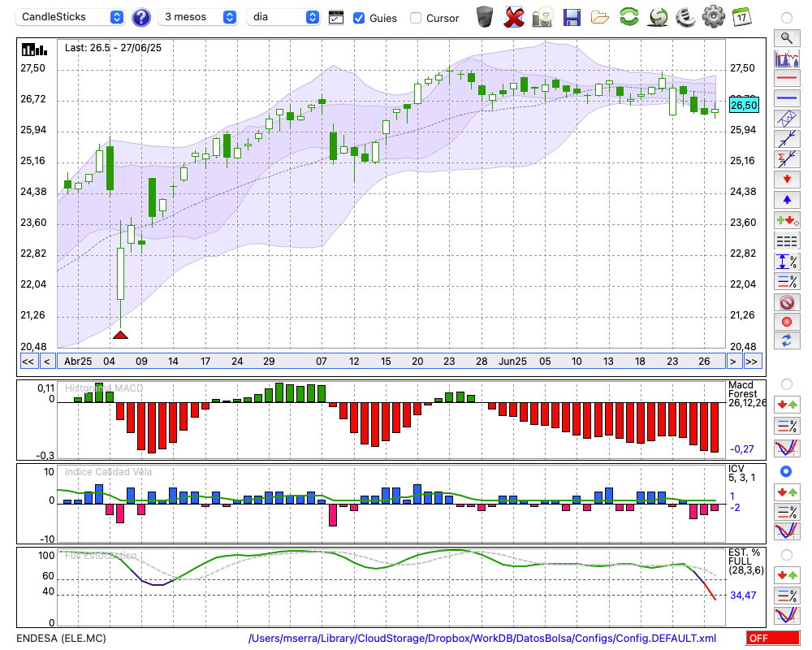Select the red horizontal line tool
The width and height of the screenshot is (812, 650).
(x=787, y=78)
